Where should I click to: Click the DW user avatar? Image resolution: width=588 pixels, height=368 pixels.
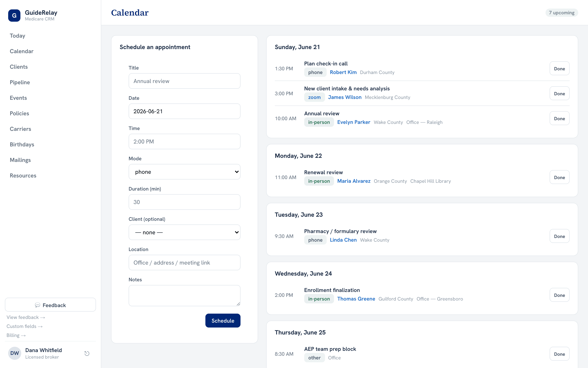point(14,353)
